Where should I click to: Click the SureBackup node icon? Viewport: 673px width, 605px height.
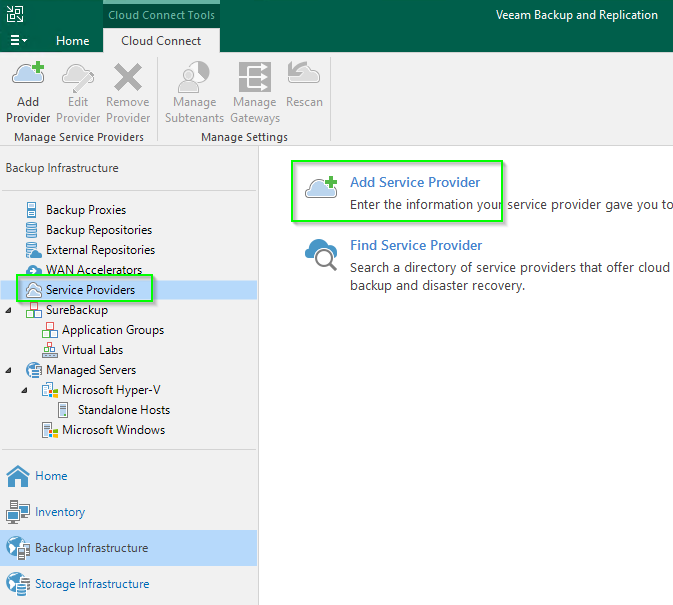33,310
